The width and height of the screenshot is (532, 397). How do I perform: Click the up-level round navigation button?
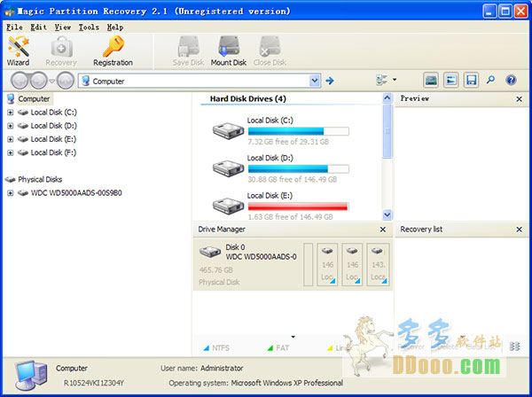tap(65, 81)
